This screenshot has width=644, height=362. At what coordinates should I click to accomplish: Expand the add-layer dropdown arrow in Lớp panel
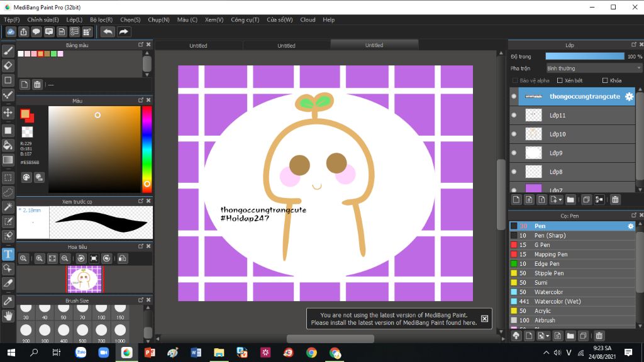pyautogui.click(x=560, y=200)
